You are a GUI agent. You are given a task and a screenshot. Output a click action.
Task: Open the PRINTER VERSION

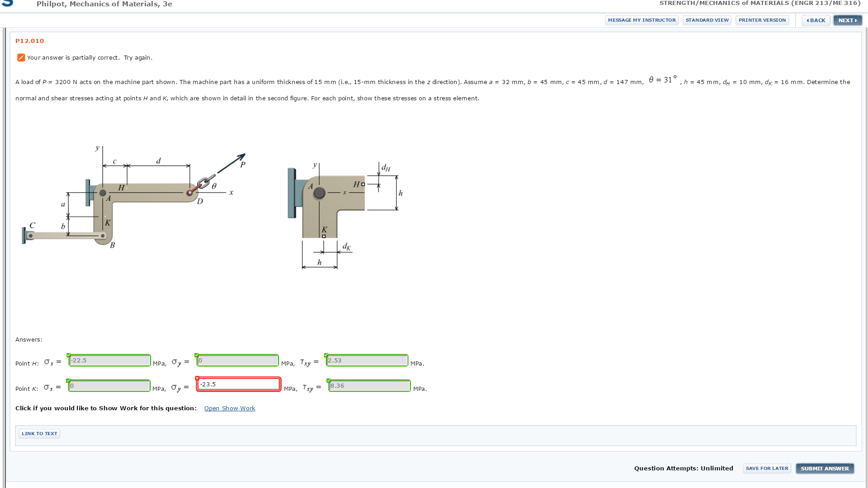pos(762,20)
